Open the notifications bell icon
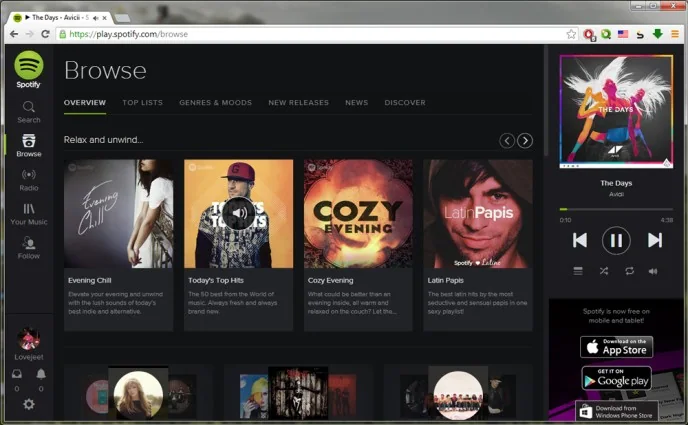This screenshot has width=688, height=425. pyautogui.click(x=41, y=374)
